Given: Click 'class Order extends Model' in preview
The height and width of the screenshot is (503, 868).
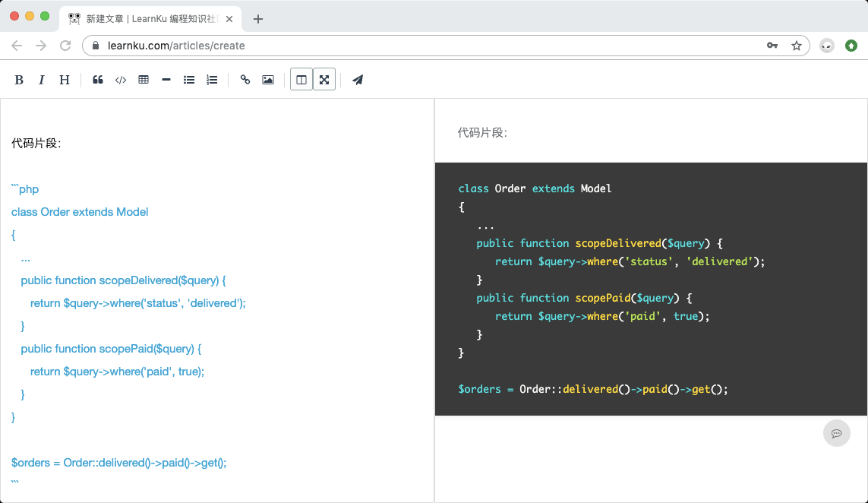Looking at the screenshot, I should tap(535, 188).
